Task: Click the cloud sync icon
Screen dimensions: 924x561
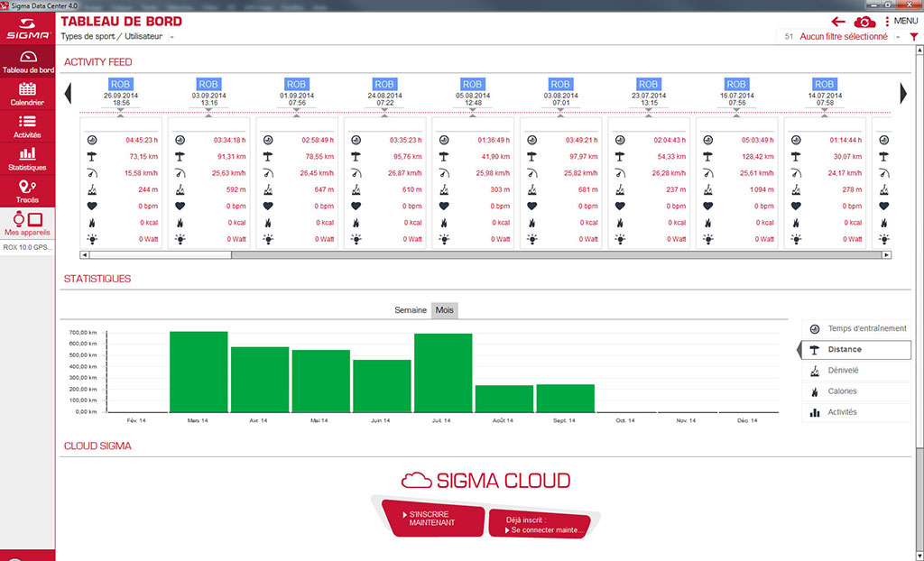Action: tap(864, 22)
